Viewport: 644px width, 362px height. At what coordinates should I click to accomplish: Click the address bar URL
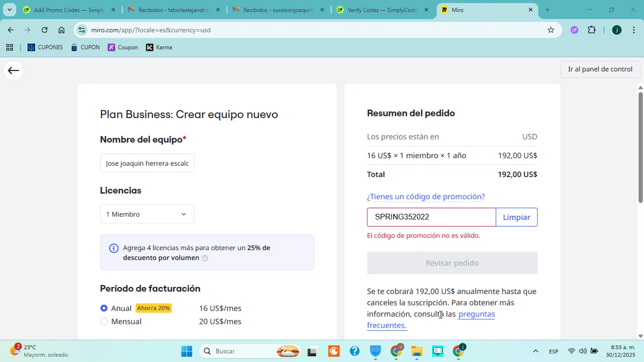[151, 30]
